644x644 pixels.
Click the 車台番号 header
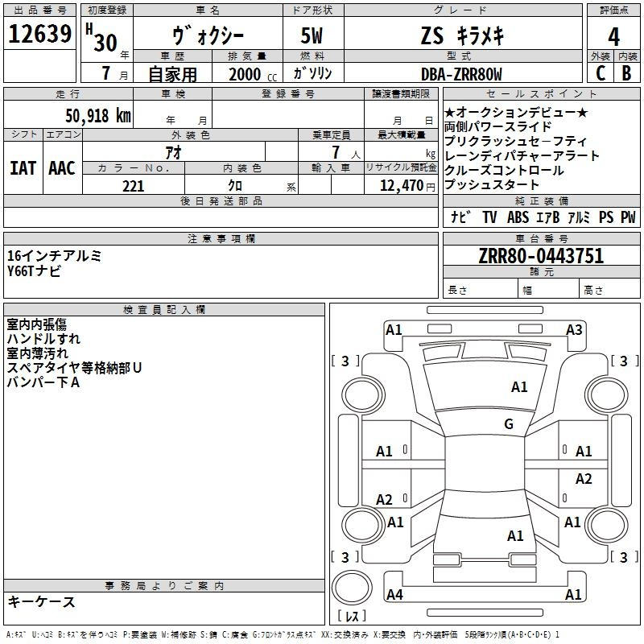point(541,238)
